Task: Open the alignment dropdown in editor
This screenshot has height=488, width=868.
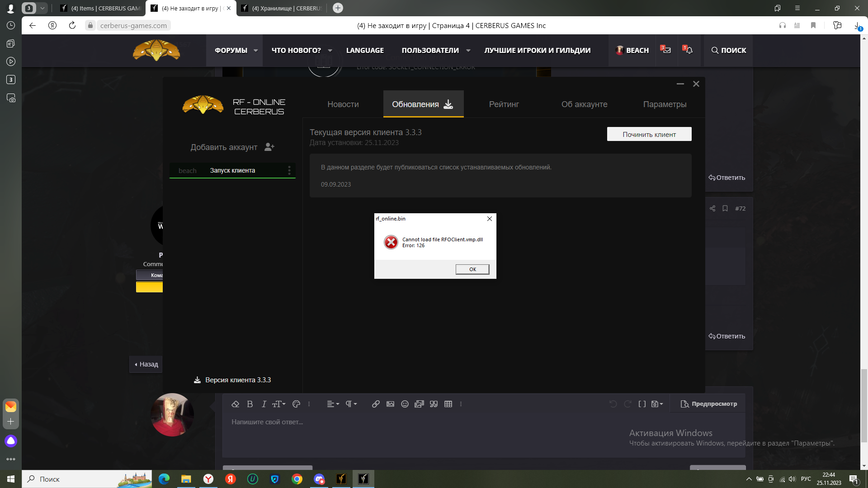Action: (333, 404)
